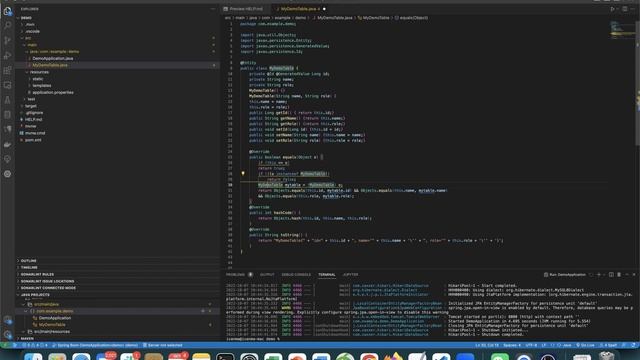The height and width of the screenshot is (360, 640).
Task: Select MyDemoTable under Java Projects
Action: point(51,324)
